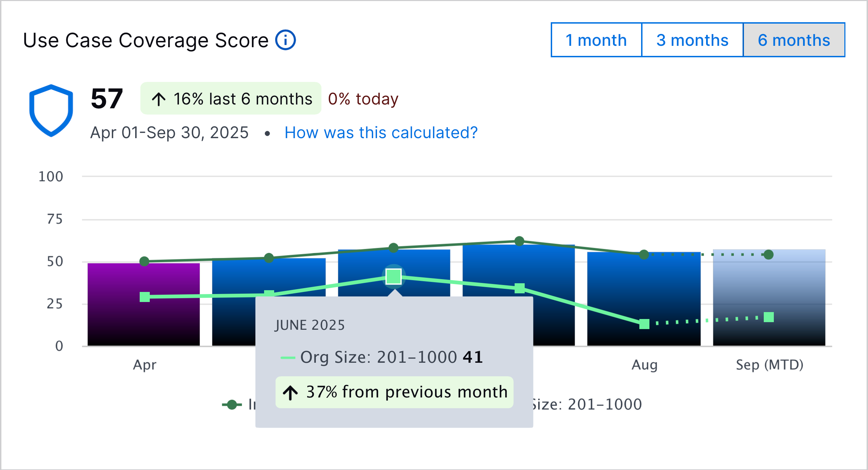Click the Size: 201–1000 legend label
The height and width of the screenshot is (470, 868).
click(587, 404)
